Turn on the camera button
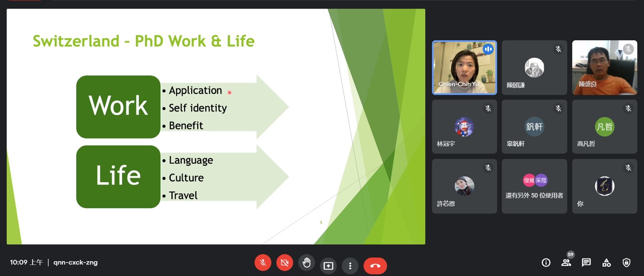Screen dimensions: 644x276 point(285,263)
